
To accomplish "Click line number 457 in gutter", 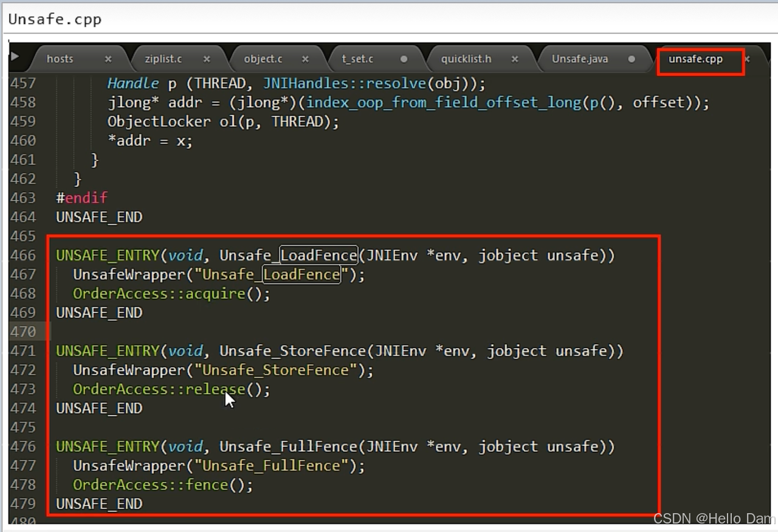I will pyautogui.click(x=23, y=83).
